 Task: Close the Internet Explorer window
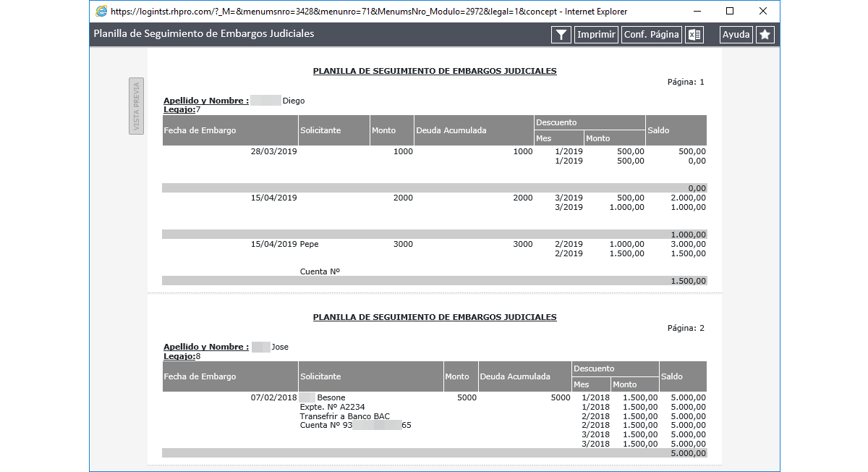(763, 12)
